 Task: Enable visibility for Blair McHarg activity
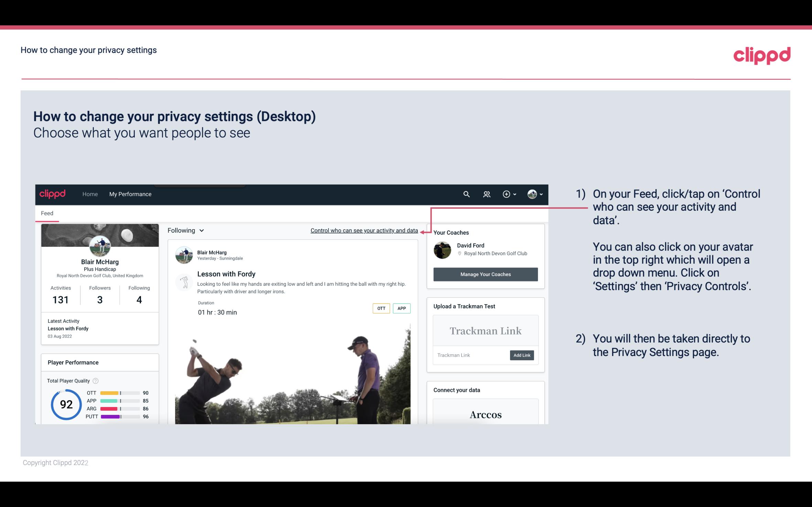pos(364,230)
